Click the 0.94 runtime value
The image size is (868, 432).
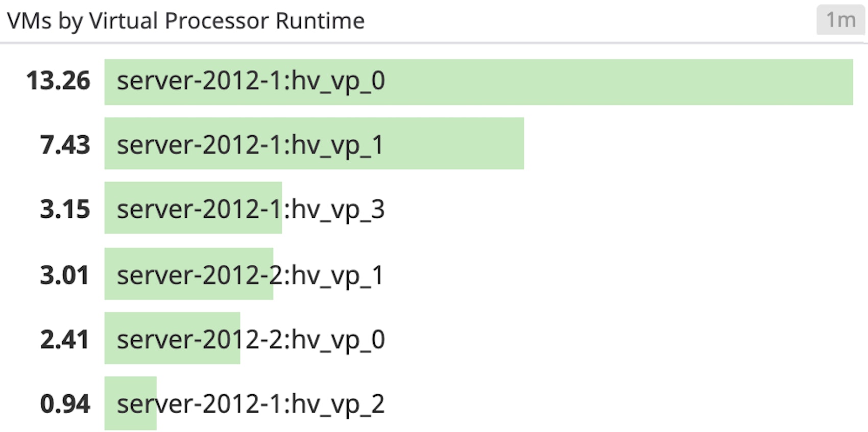click(x=65, y=404)
